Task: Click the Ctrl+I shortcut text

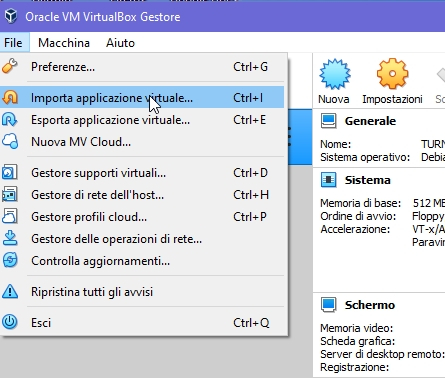Action: click(x=248, y=98)
